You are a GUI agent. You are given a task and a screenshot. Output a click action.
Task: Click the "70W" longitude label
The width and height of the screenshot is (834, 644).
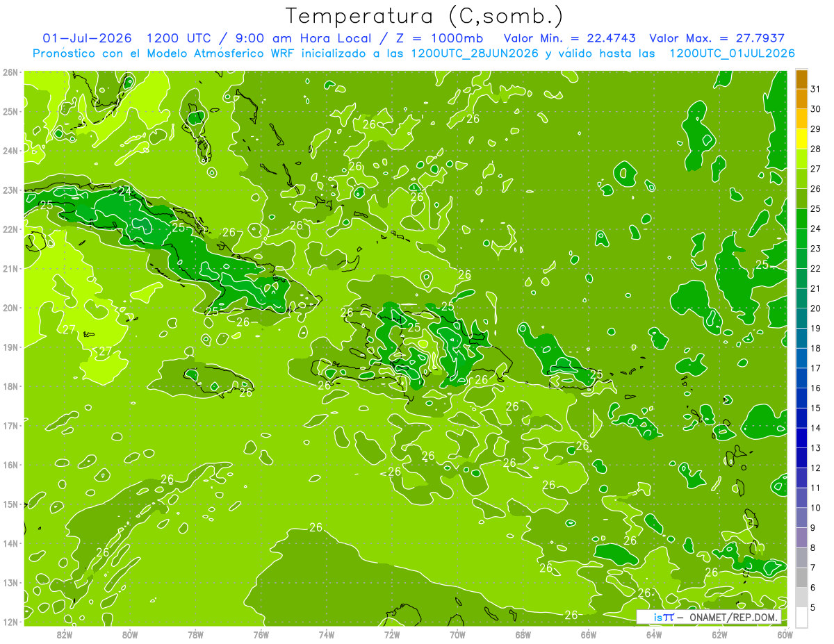coord(457,634)
